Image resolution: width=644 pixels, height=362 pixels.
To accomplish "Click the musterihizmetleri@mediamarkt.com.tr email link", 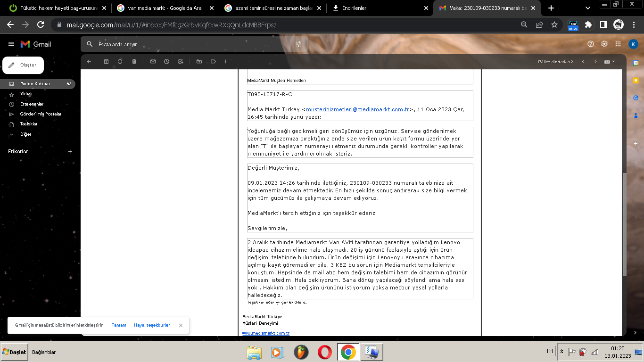I will pos(358,109).
